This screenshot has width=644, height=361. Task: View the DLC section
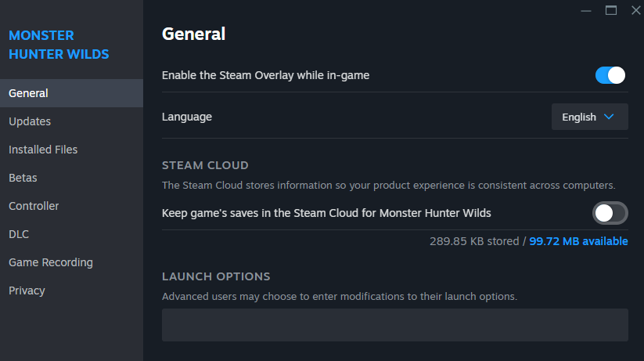pyautogui.click(x=19, y=234)
